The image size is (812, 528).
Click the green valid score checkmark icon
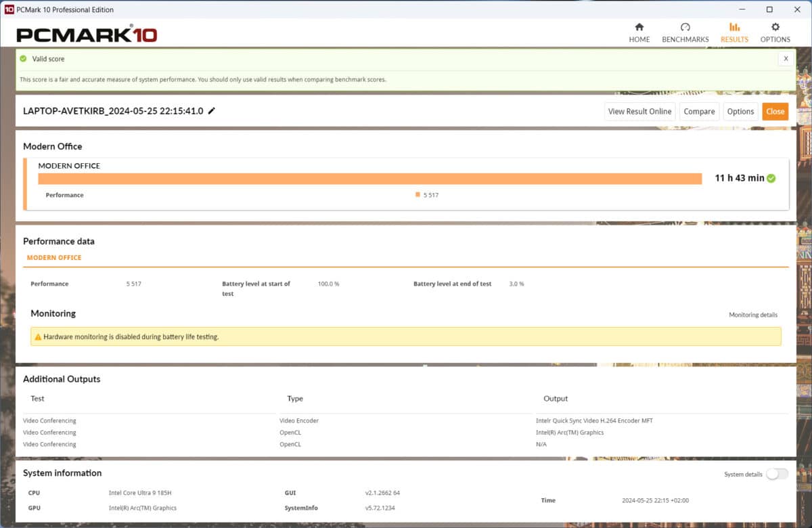[24, 59]
